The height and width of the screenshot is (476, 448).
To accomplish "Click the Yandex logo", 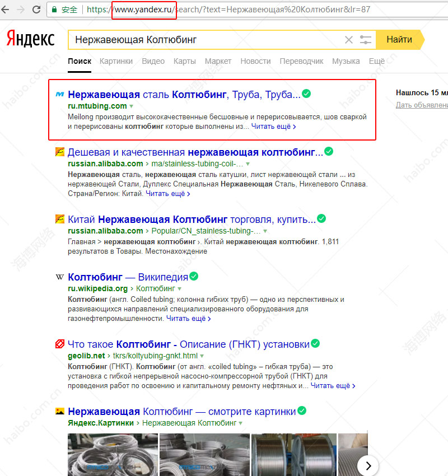I will (x=30, y=39).
